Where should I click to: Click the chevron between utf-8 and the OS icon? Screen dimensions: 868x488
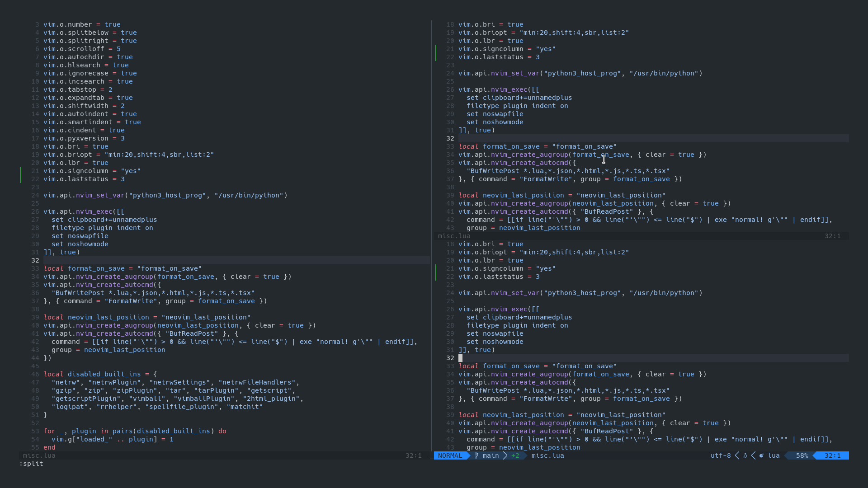point(737,455)
